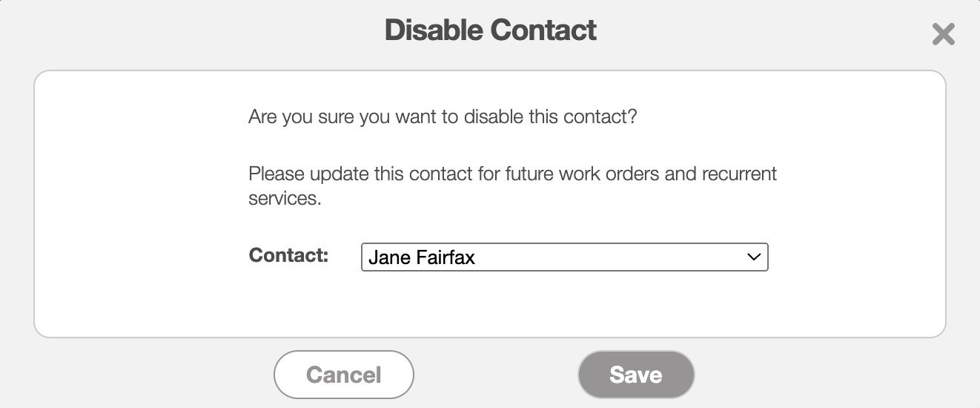Click the Save button

pos(635,375)
